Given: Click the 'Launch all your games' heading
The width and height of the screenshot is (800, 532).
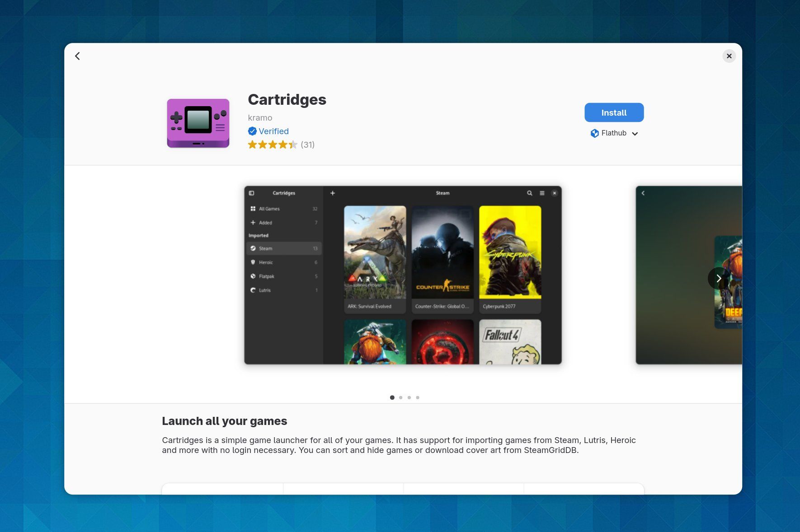Looking at the screenshot, I should click(225, 421).
